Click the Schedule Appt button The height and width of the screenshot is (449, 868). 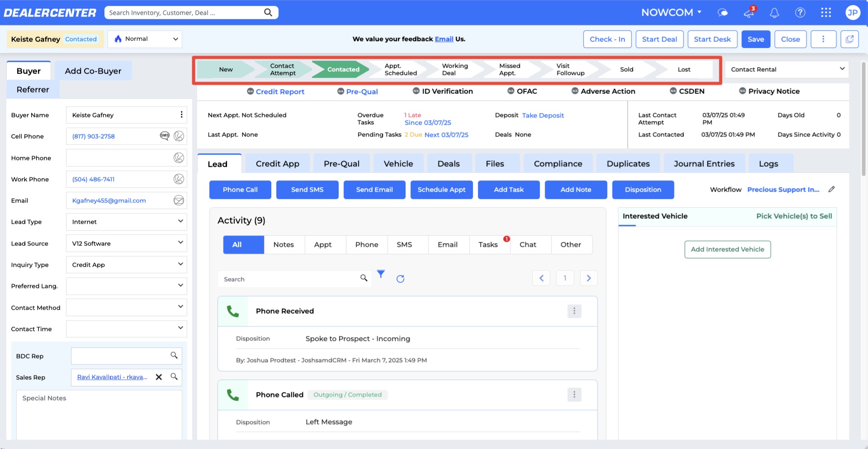pyautogui.click(x=441, y=189)
